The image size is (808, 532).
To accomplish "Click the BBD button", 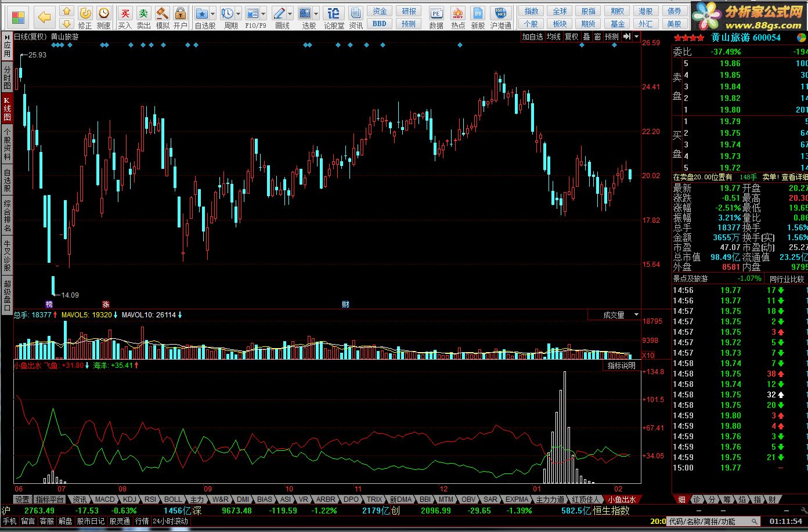I will point(380,24).
